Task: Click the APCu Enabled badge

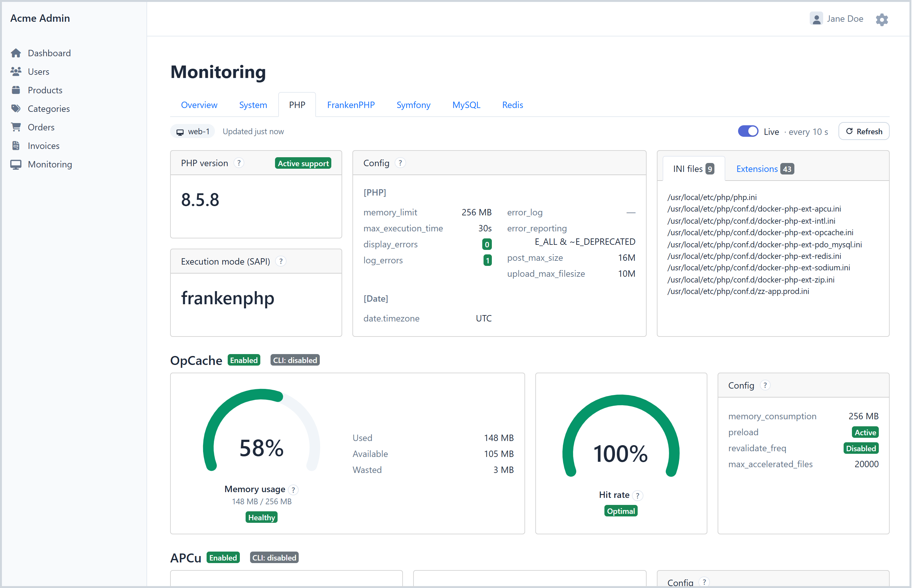Action: point(223,557)
